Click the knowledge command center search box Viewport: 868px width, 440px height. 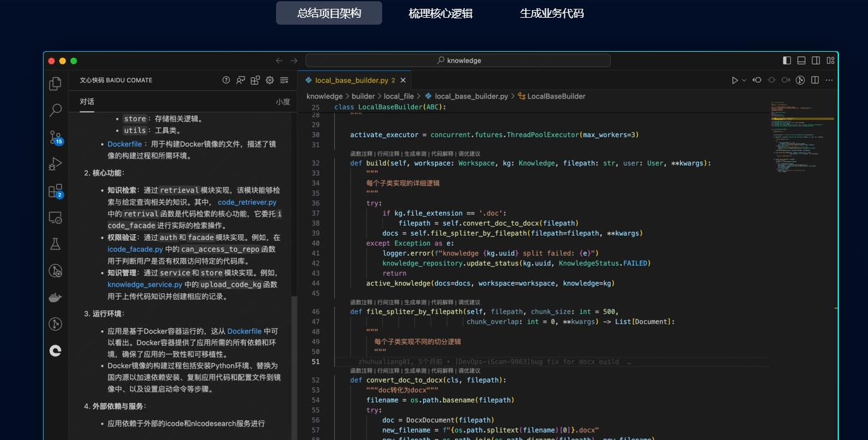[458, 61]
